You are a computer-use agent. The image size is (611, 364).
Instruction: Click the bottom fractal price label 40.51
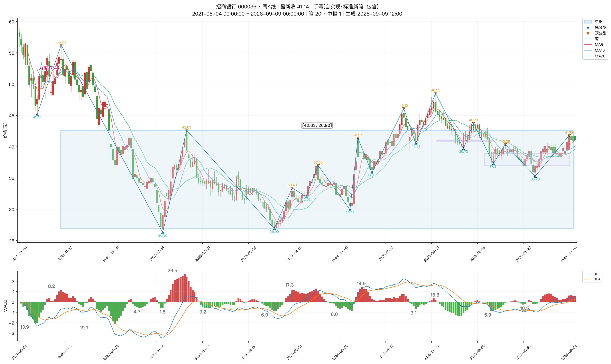tap(416, 147)
